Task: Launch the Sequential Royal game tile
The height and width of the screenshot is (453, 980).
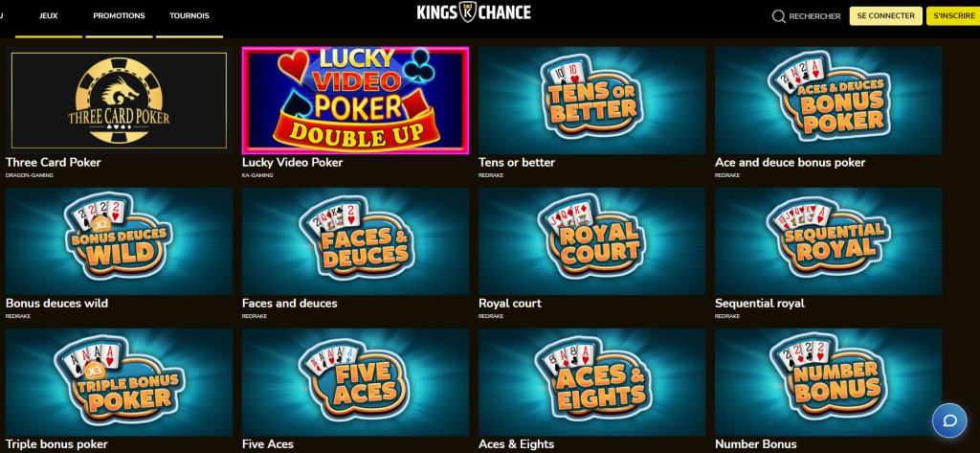Action: tap(828, 241)
